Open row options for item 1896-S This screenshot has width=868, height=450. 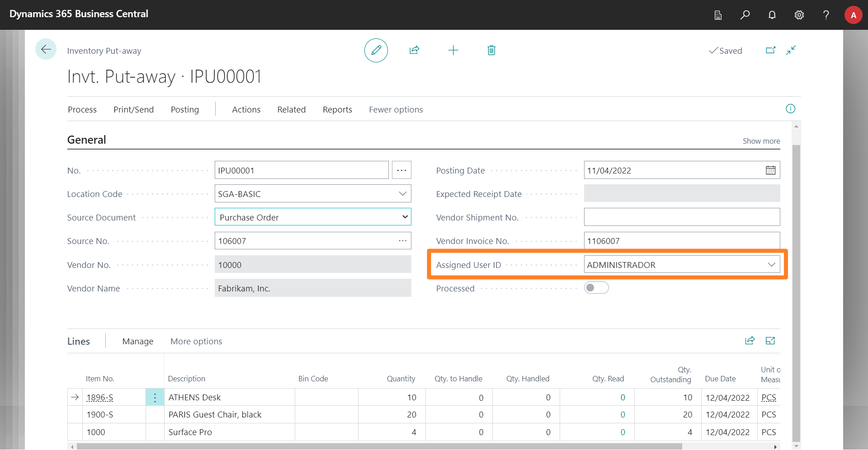click(155, 398)
